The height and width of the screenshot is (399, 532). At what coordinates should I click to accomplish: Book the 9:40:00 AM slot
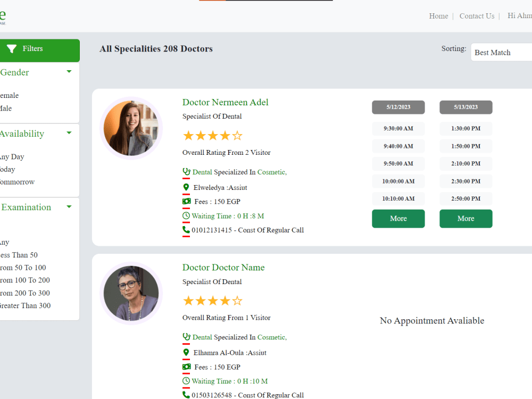pos(398,146)
